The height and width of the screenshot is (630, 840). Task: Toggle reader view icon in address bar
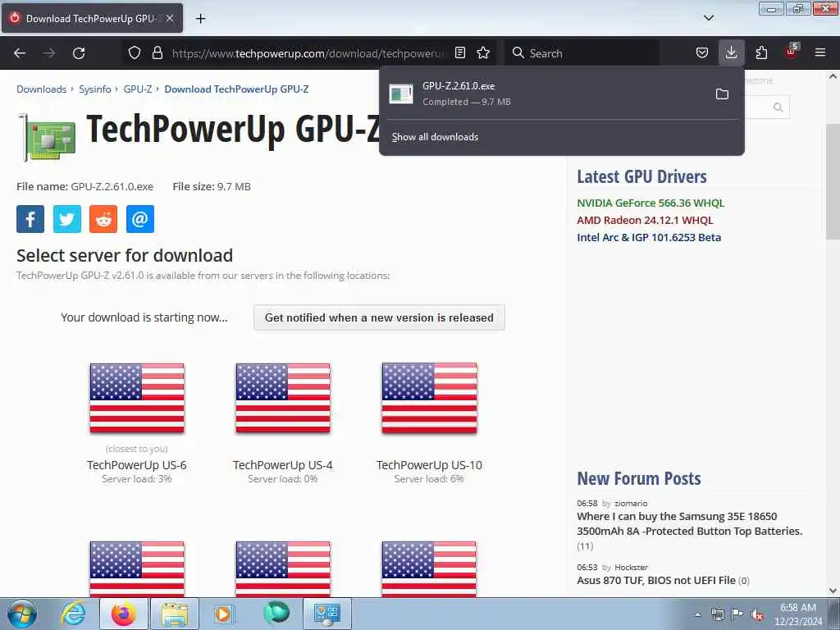(x=459, y=52)
